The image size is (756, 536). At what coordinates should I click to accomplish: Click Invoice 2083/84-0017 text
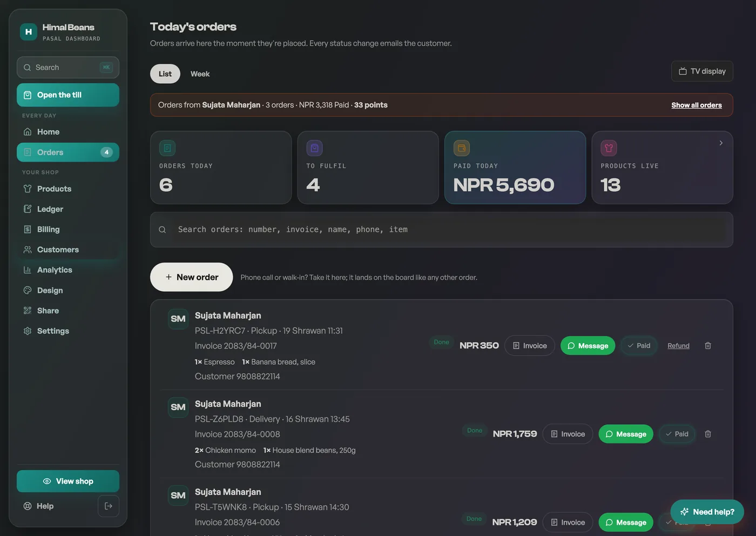coord(236,346)
